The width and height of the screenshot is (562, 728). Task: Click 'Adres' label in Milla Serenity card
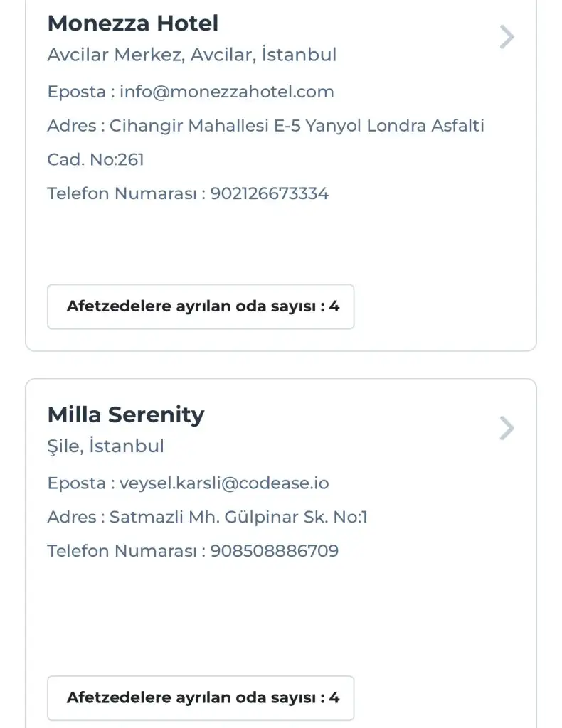point(71,518)
